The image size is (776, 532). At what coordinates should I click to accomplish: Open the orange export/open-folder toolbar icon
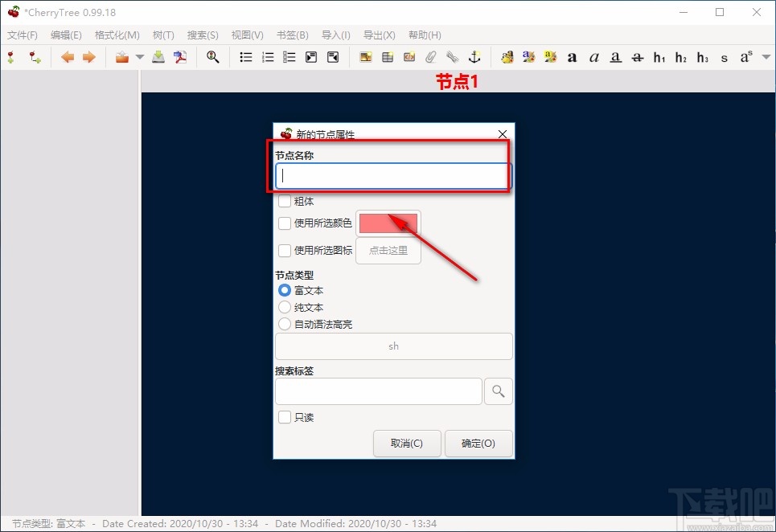[121, 57]
